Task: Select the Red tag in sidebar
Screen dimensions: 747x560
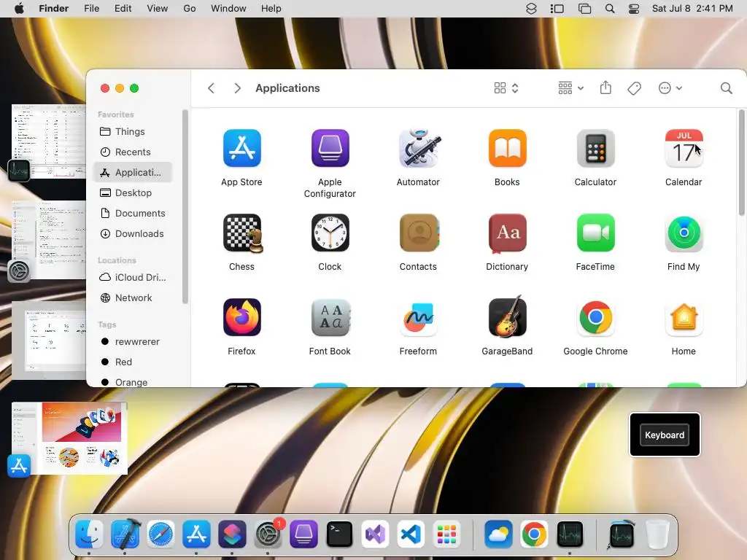Action: click(x=133, y=362)
